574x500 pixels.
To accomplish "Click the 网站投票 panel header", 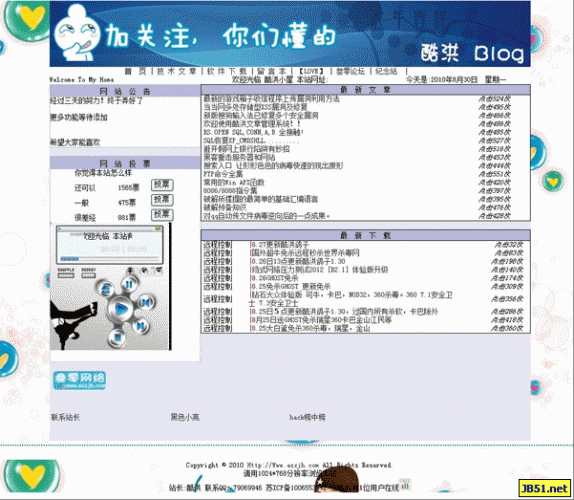I will [125, 163].
